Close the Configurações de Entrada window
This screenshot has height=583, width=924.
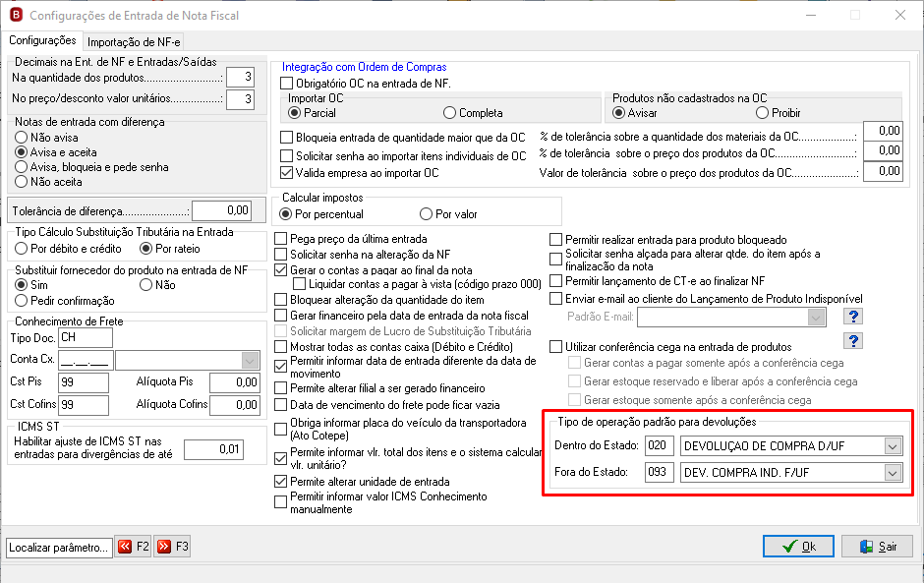pyautogui.click(x=899, y=15)
